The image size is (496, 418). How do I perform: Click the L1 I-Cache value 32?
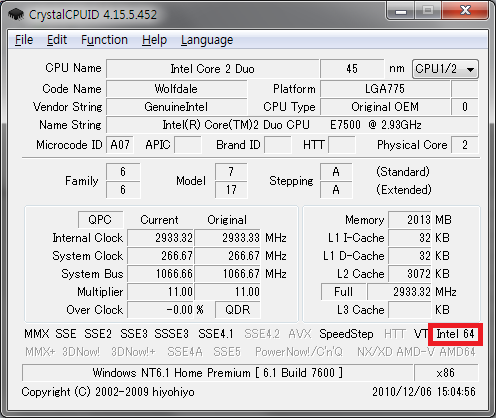tap(410, 238)
